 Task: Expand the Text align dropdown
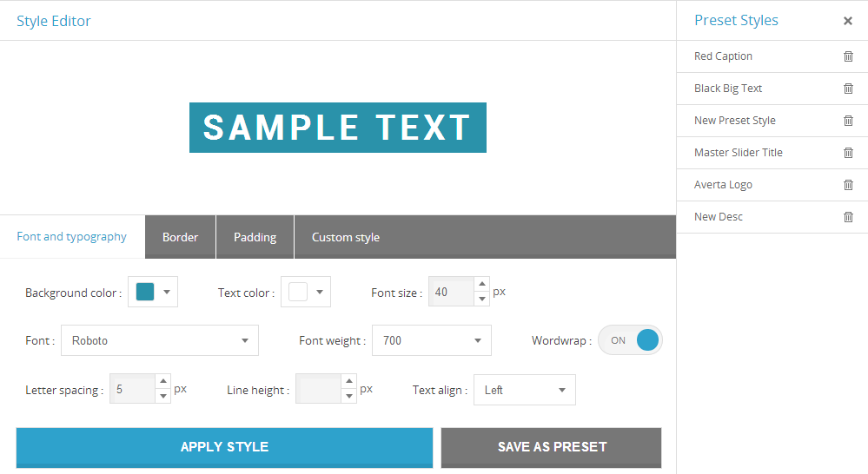[x=524, y=390]
